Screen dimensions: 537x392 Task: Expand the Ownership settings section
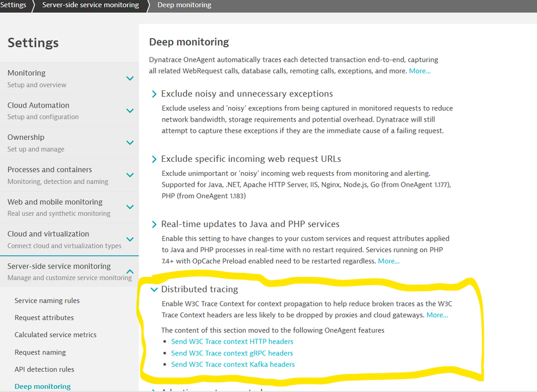pos(130,143)
